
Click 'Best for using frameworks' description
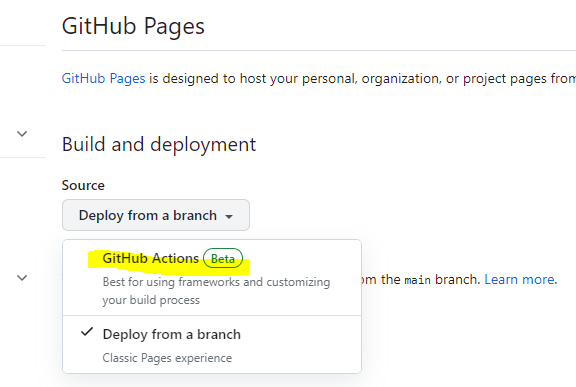216,291
